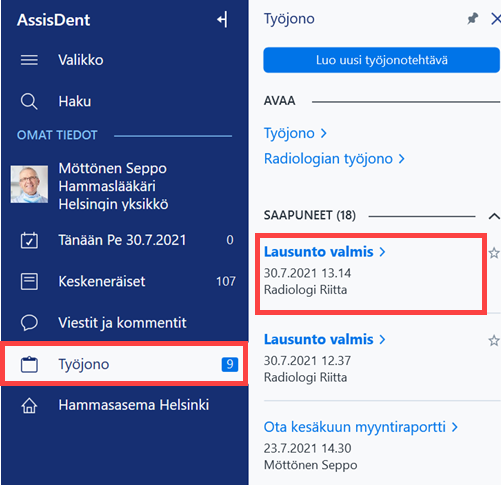501x485 pixels.
Task: Open the Valikko hamburger menu icon
Action: click(29, 60)
